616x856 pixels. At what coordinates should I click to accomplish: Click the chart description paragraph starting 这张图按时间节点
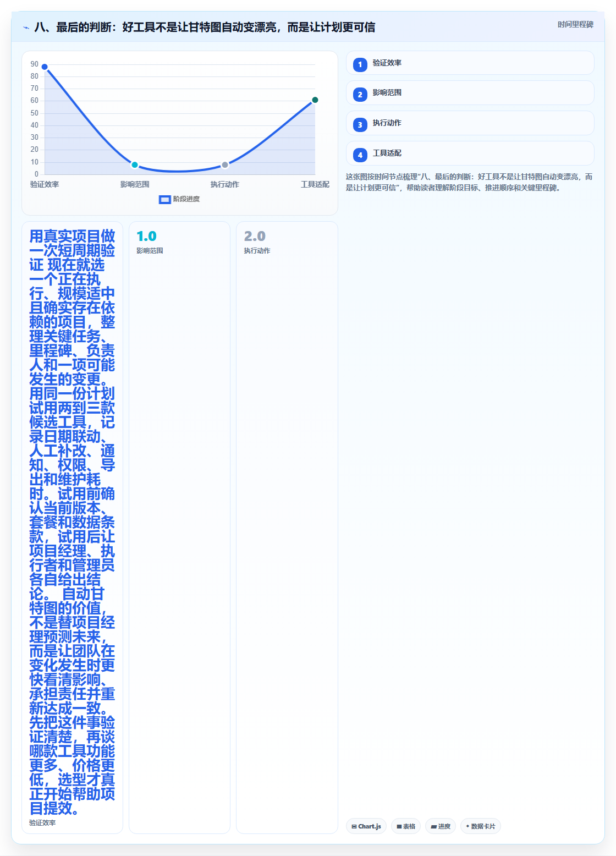[x=470, y=183]
